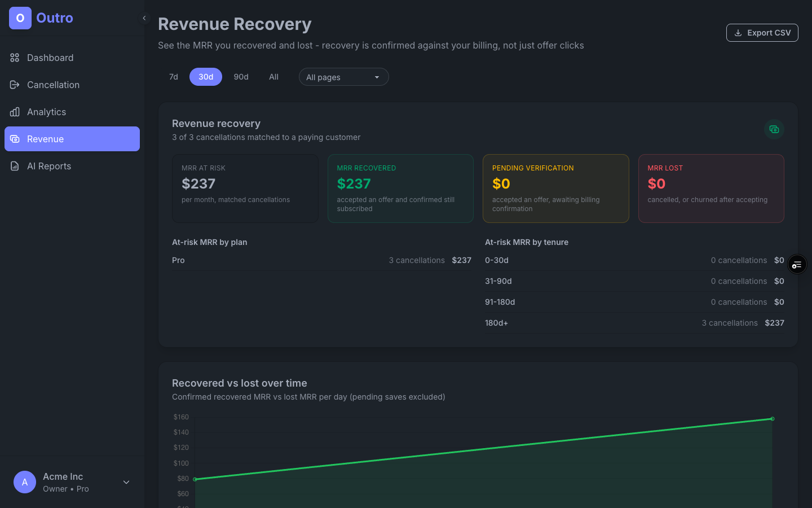Click the MRR Recovered $237 card
812x508 pixels.
400,189
